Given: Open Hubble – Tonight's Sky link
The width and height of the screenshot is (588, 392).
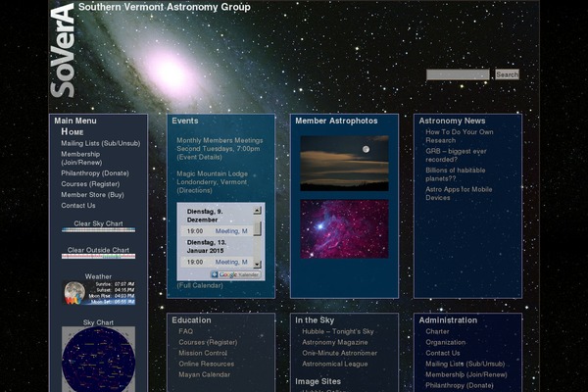Looking at the screenshot, I should [338, 331].
